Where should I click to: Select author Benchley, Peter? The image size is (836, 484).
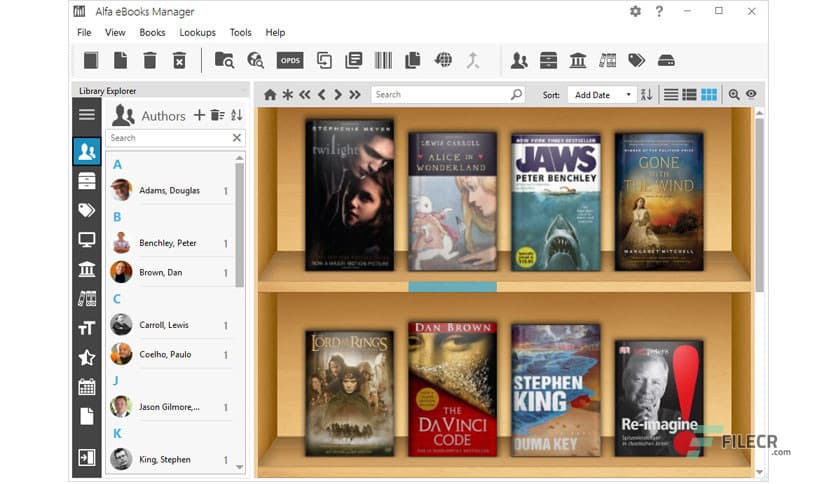[x=171, y=243]
